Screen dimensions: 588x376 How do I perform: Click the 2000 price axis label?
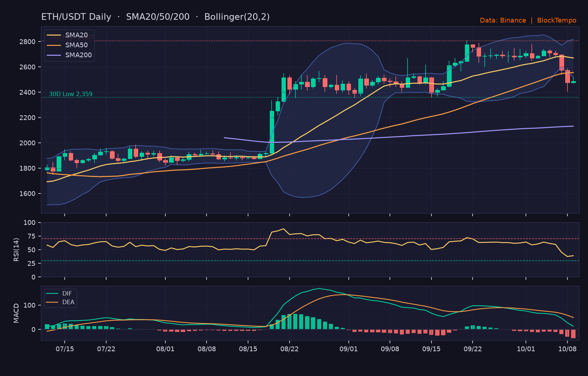click(28, 143)
